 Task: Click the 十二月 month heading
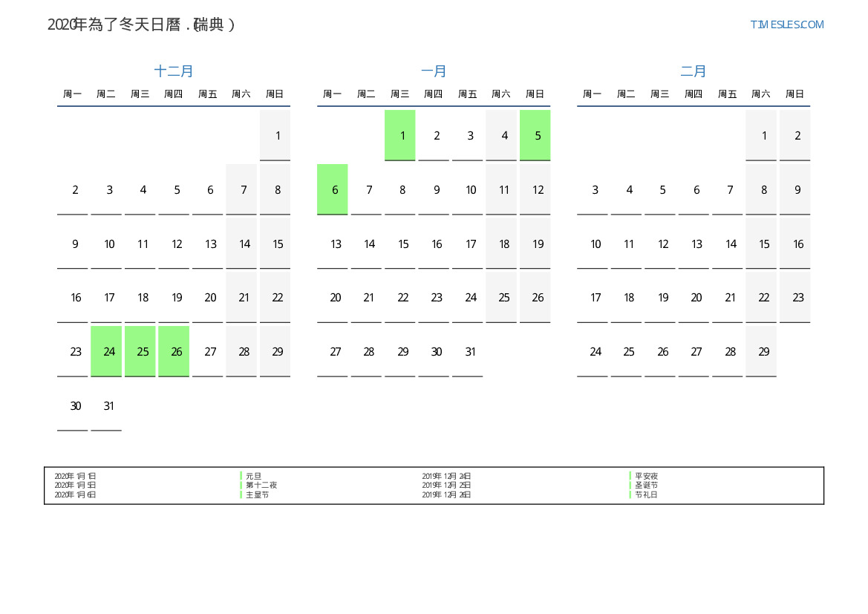tap(174, 71)
